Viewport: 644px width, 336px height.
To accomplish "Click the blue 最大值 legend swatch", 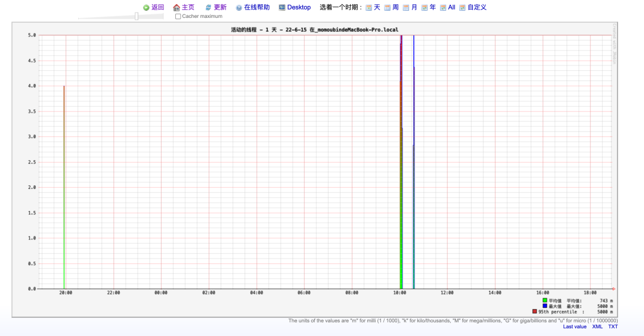I will (544, 306).
